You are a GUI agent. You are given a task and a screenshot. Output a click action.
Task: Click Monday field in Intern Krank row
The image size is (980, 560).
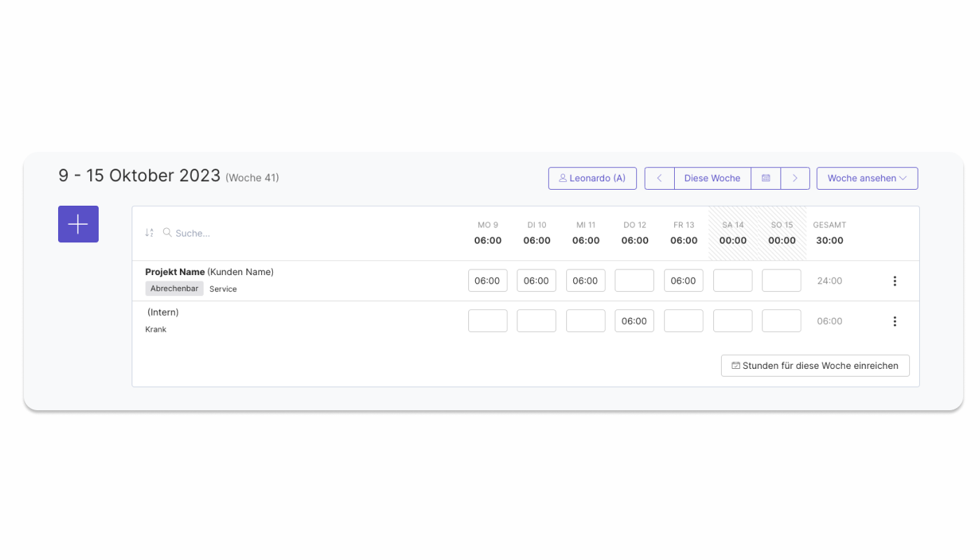(x=487, y=321)
